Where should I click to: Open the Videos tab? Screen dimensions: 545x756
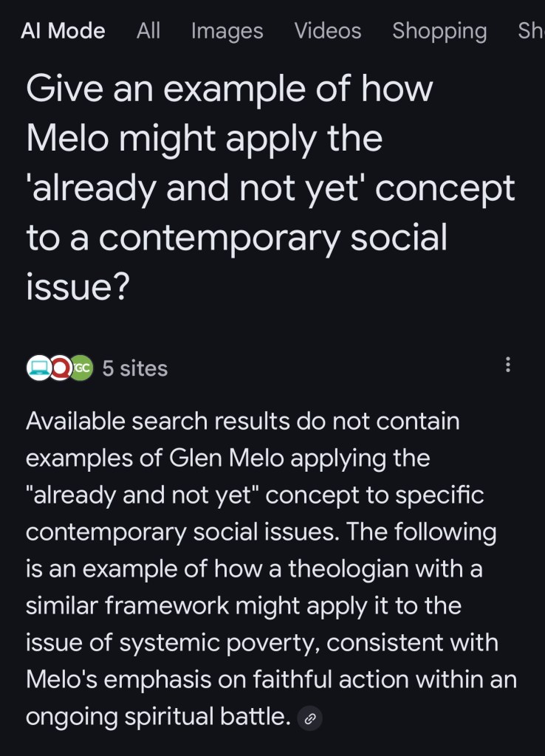pyautogui.click(x=328, y=31)
